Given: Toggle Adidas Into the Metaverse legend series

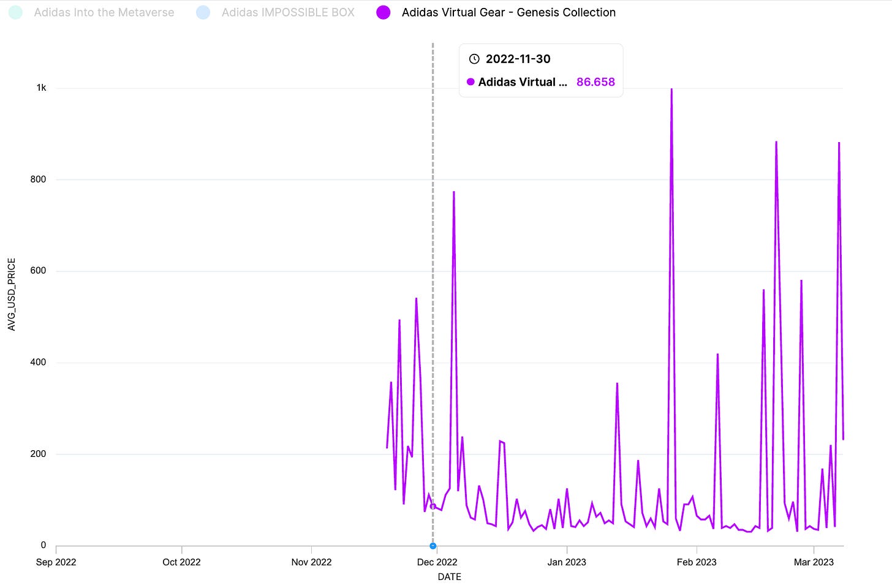Looking at the screenshot, I should [91, 12].
